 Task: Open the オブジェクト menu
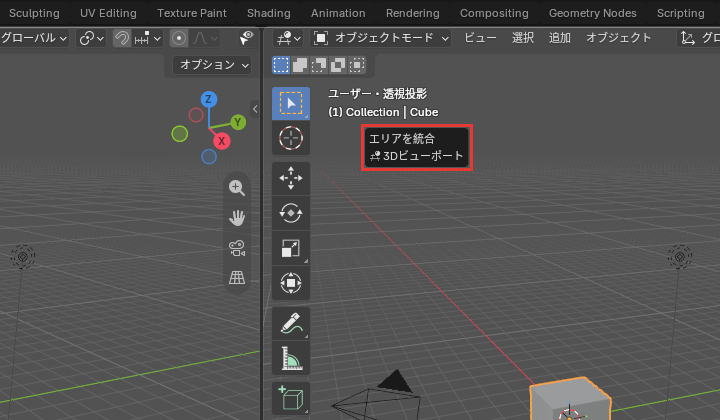click(x=619, y=38)
